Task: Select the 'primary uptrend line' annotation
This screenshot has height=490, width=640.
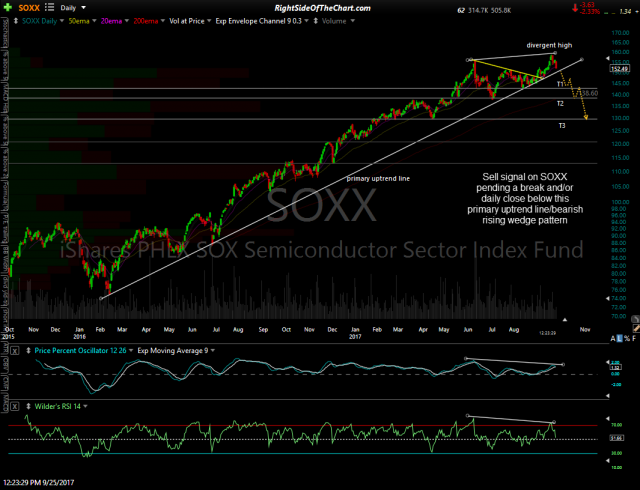Action: click(378, 178)
